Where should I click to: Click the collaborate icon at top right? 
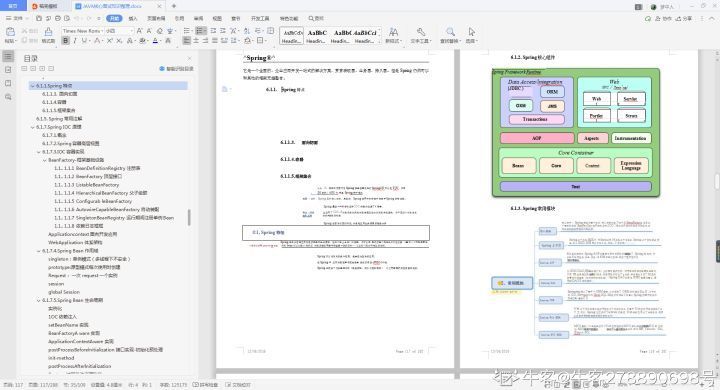(x=664, y=18)
